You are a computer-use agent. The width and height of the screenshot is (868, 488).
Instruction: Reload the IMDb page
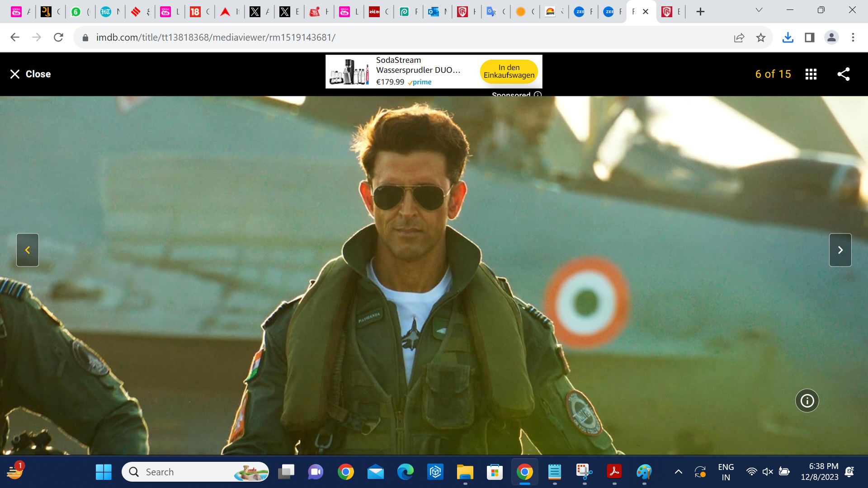point(58,38)
